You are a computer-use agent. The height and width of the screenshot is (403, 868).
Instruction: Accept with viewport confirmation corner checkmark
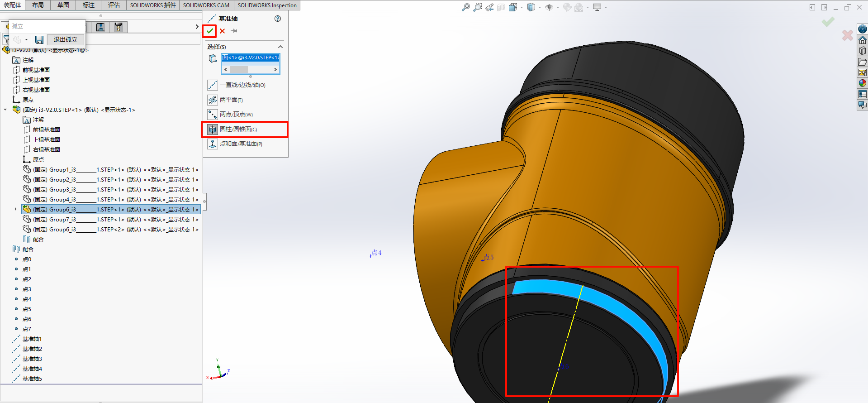point(828,22)
